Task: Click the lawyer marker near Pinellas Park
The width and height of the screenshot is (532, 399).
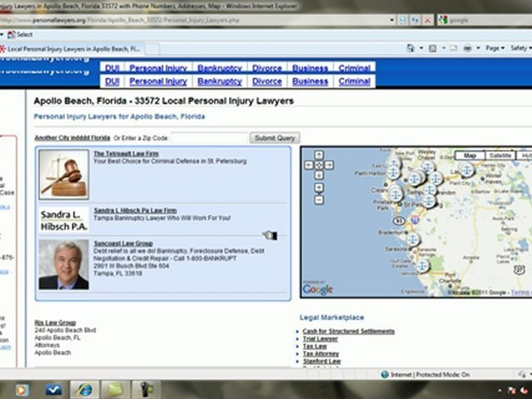Action: coord(395,195)
